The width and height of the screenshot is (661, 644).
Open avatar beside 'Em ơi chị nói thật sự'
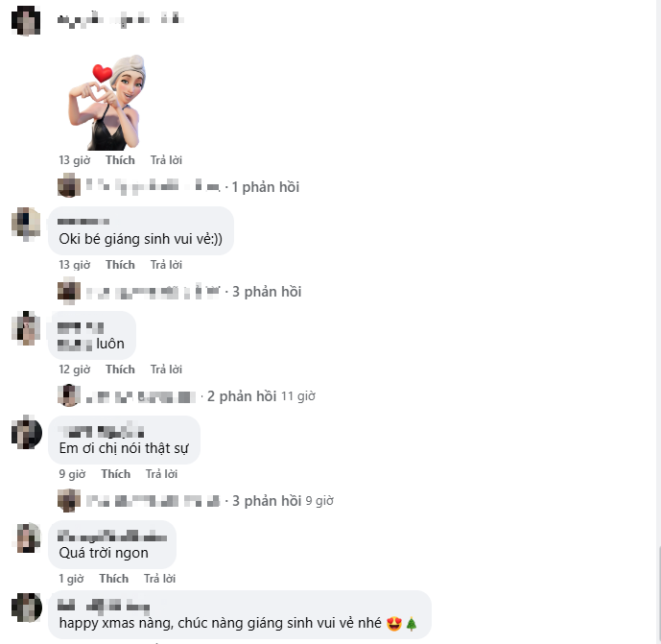coord(26,432)
